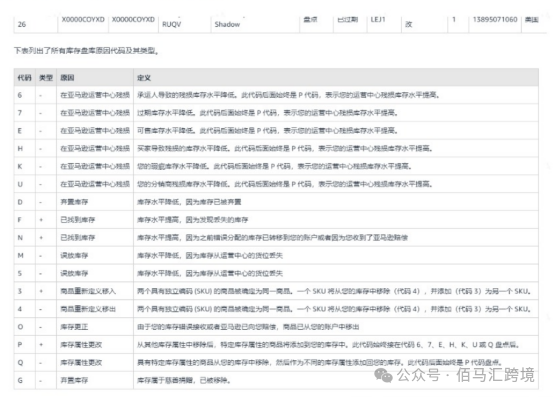Click definition 库存水平降低，因为库存已被弃置

point(189,202)
